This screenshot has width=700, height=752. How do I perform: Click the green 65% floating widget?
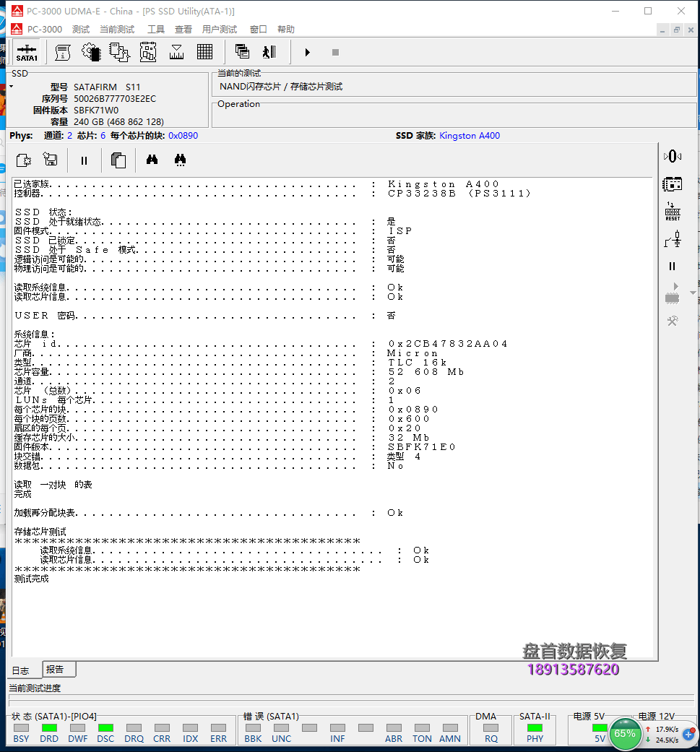point(625,733)
